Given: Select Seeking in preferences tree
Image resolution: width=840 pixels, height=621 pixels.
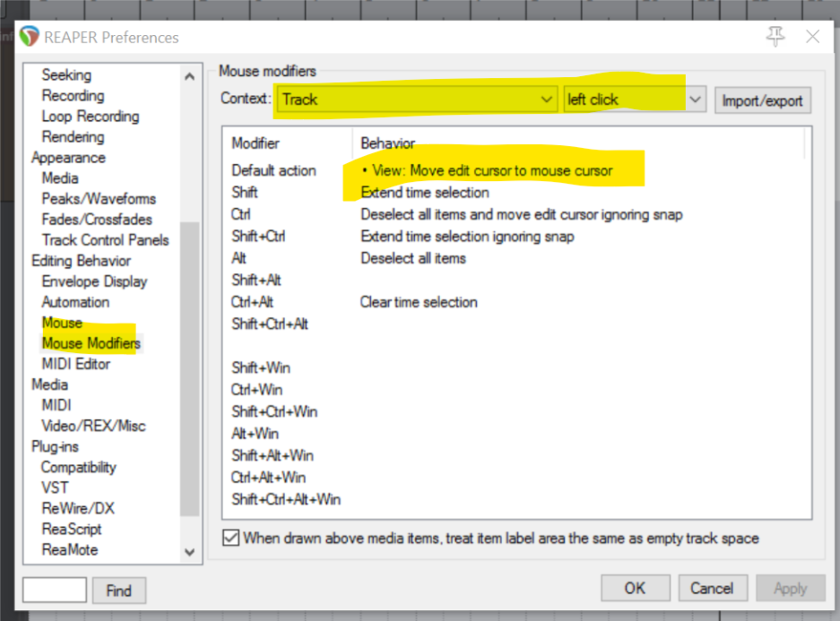Looking at the screenshot, I should 66,75.
